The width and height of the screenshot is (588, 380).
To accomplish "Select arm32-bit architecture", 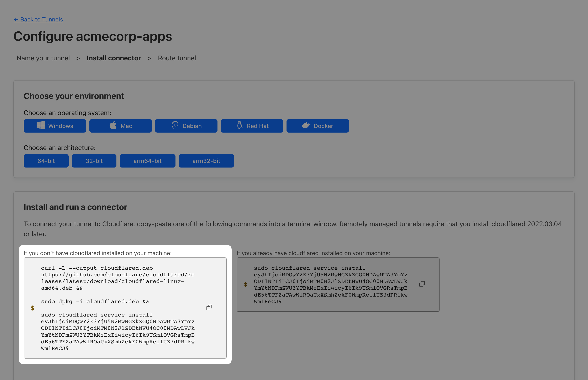I will coord(206,161).
